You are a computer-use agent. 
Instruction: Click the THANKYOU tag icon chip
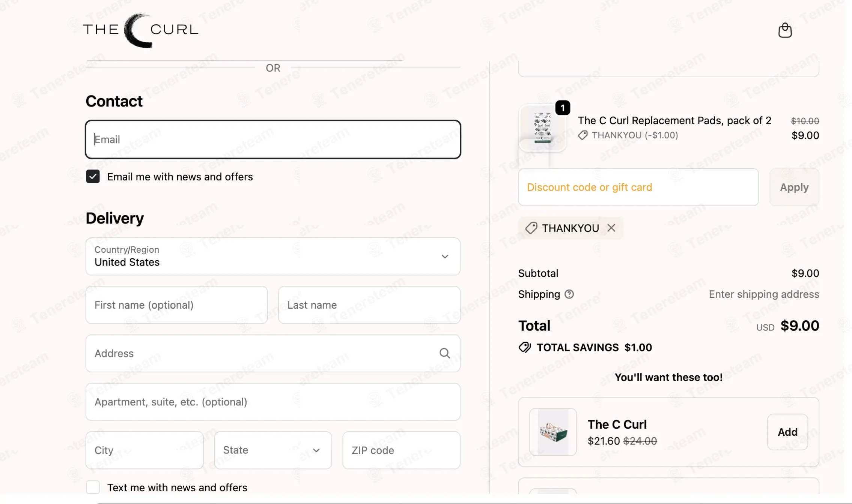[531, 228]
